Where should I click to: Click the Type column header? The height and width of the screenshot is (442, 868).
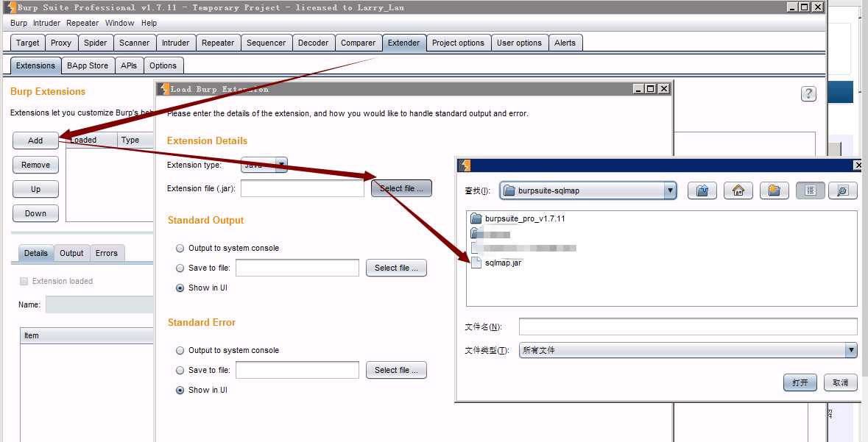tap(135, 140)
